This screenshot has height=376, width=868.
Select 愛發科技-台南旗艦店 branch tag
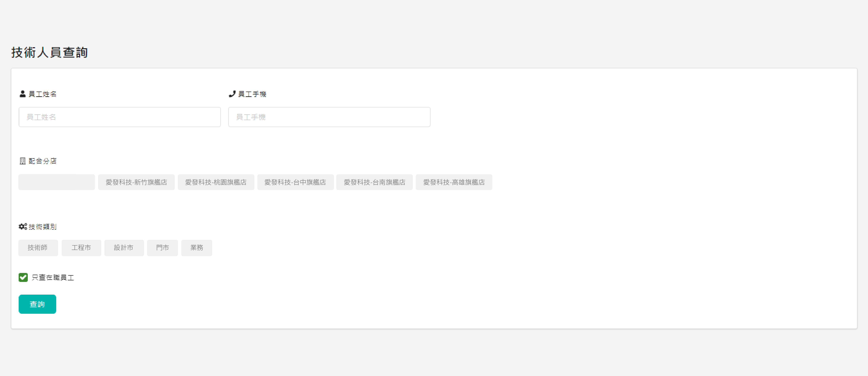tap(375, 182)
